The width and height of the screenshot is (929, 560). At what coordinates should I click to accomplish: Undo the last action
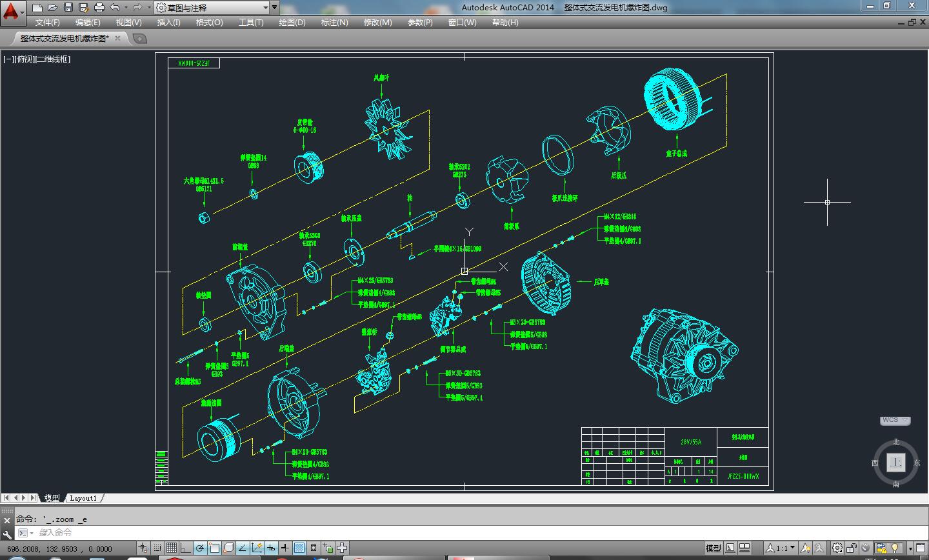pos(115,8)
